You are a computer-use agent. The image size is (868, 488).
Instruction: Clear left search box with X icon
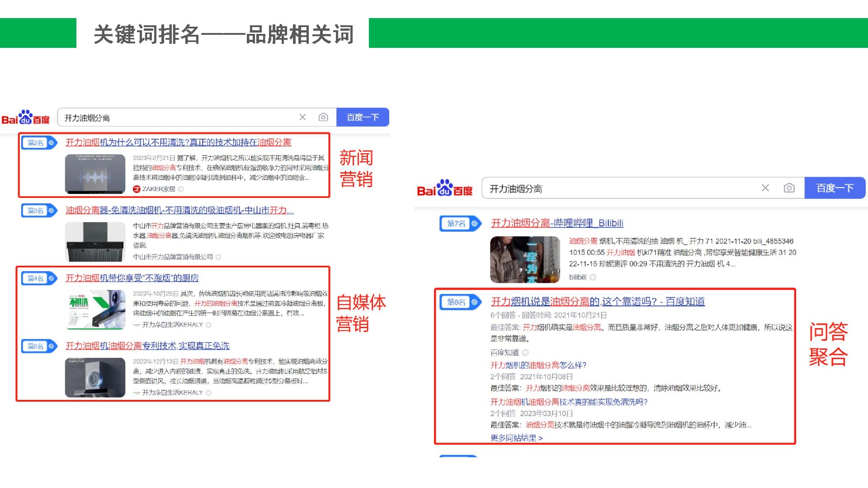302,117
